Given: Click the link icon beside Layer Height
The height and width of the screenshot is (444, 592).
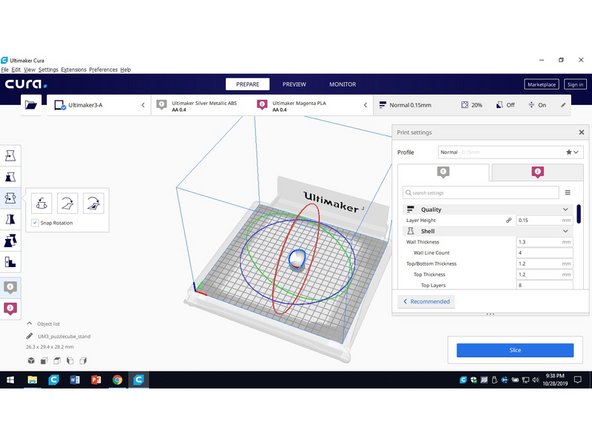Looking at the screenshot, I should pyautogui.click(x=509, y=220).
